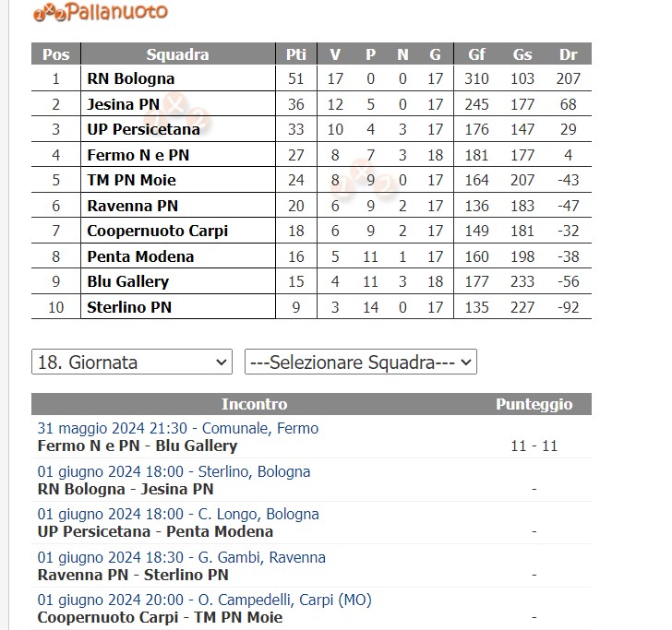Open RN Bologna team in standings

(130, 78)
